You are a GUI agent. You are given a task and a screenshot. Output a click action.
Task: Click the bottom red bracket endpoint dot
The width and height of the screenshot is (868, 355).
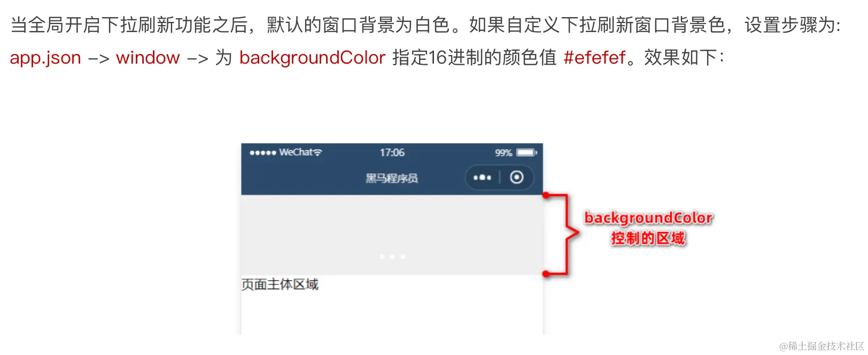[x=546, y=274]
